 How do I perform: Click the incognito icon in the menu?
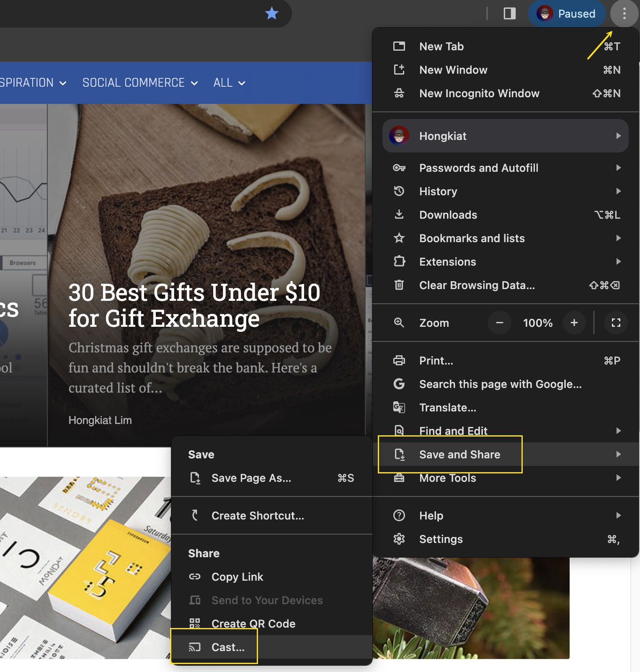(399, 93)
